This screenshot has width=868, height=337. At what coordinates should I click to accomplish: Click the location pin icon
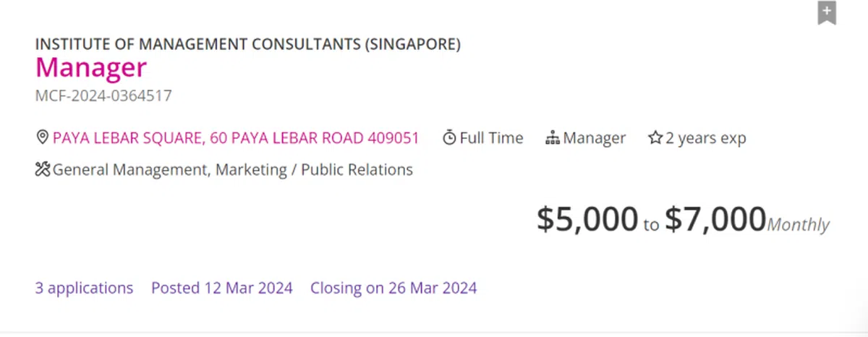click(x=42, y=137)
